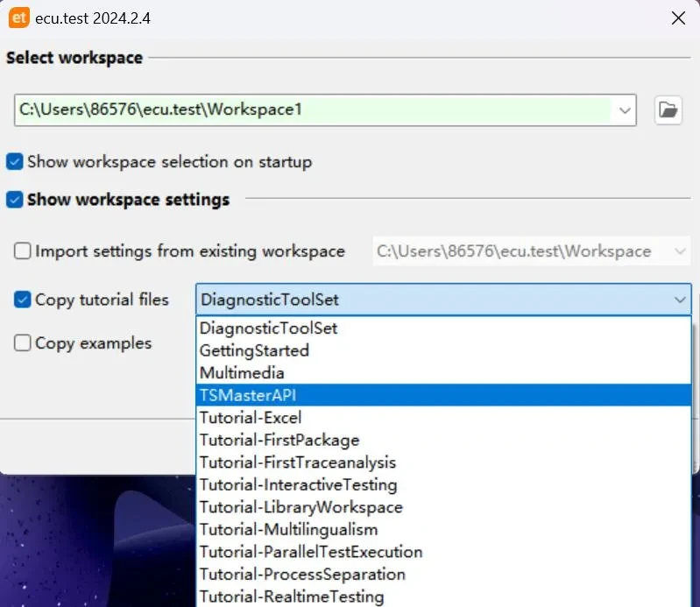Disable Show workspace selection on startup
Screen dimensions: 700x607
pos(15,162)
